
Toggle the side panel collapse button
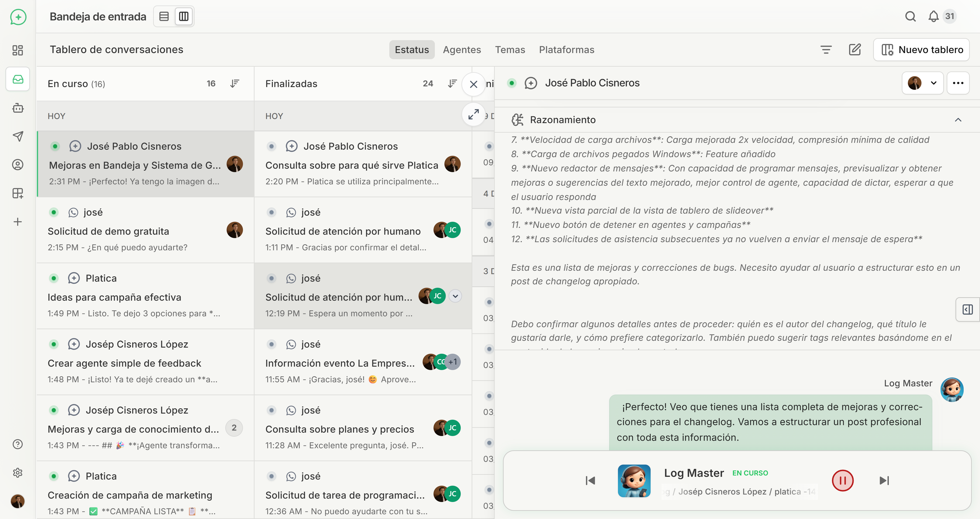point(968,309)
